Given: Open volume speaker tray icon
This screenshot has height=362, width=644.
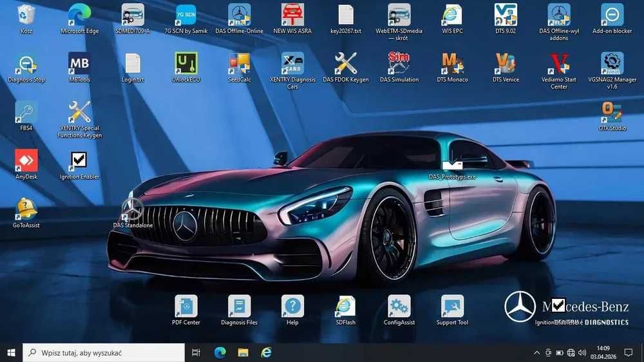Looking at the screenshot, I should click(x=582, y=352).
